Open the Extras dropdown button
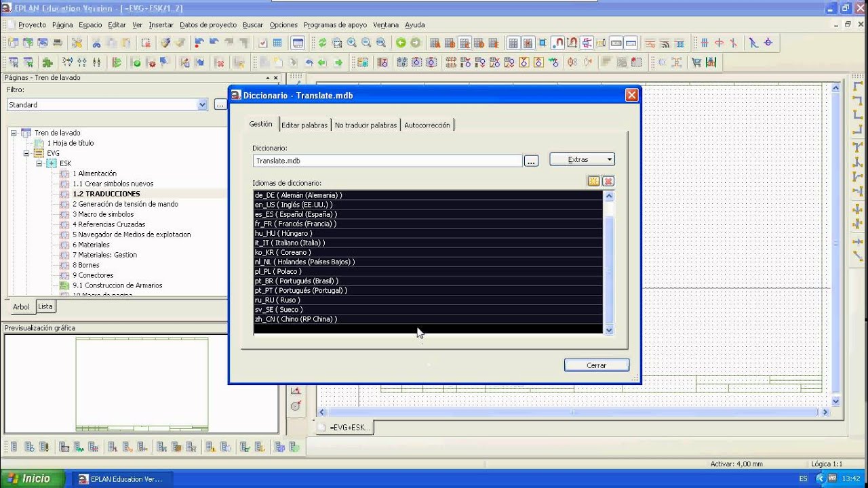Viewport: 868px width, 488px height. (582, 160)
